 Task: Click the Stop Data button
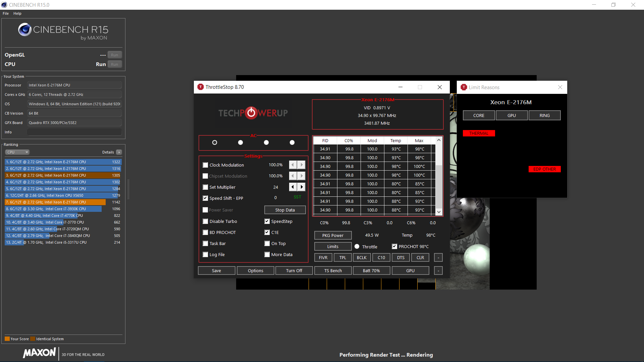point(285,210)
